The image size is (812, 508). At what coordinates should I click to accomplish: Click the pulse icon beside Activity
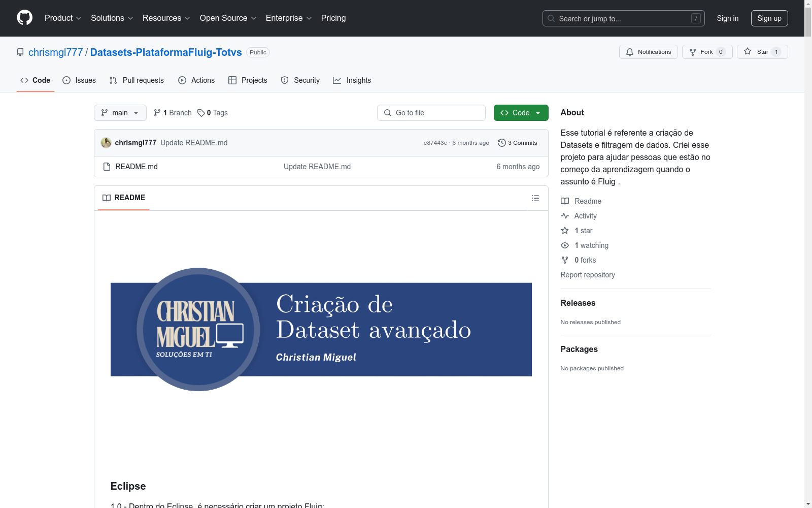tap(565, 216)
